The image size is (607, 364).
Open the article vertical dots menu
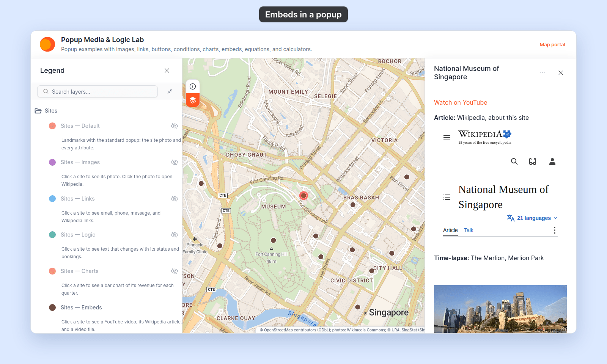[555, 230]
